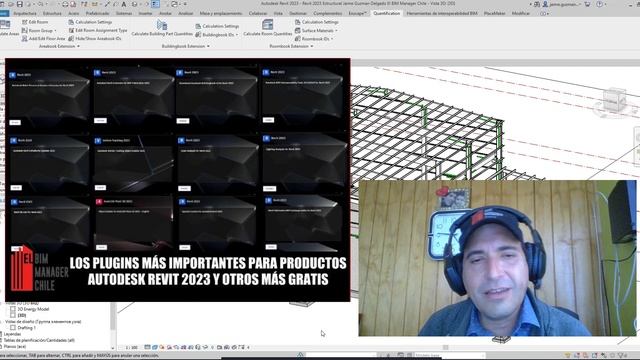Open the PlaceMaker ribbon tab
The image size is (640, 360).
[x=494, y=13]
